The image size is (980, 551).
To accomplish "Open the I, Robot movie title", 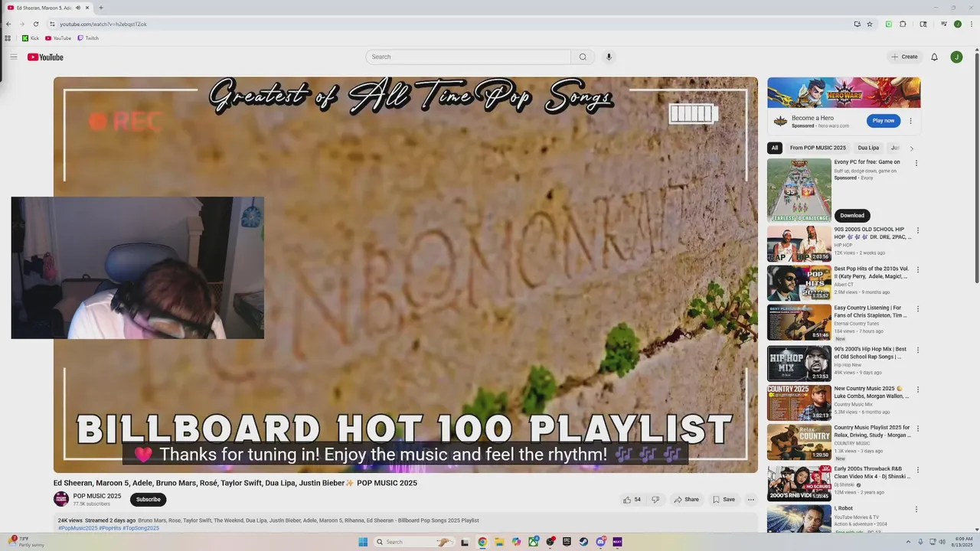I will click(x=844, y=508).
